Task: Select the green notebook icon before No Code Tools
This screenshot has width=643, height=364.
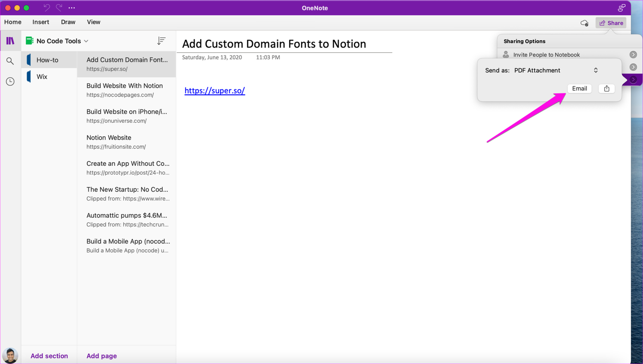Action: point(29,41)
